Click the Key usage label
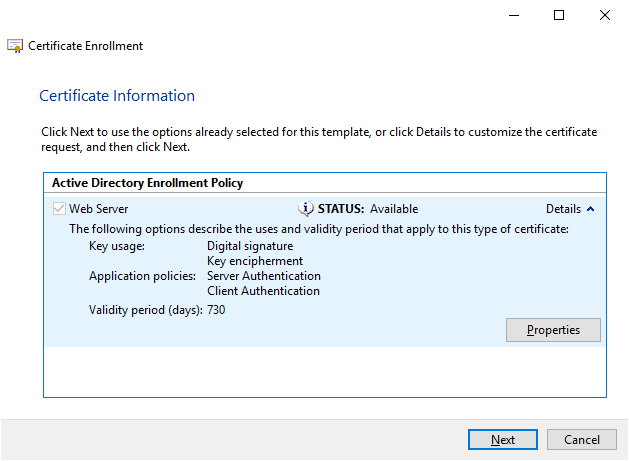The width and height of the screenshot is (629, 461). [x=117, y=246]
